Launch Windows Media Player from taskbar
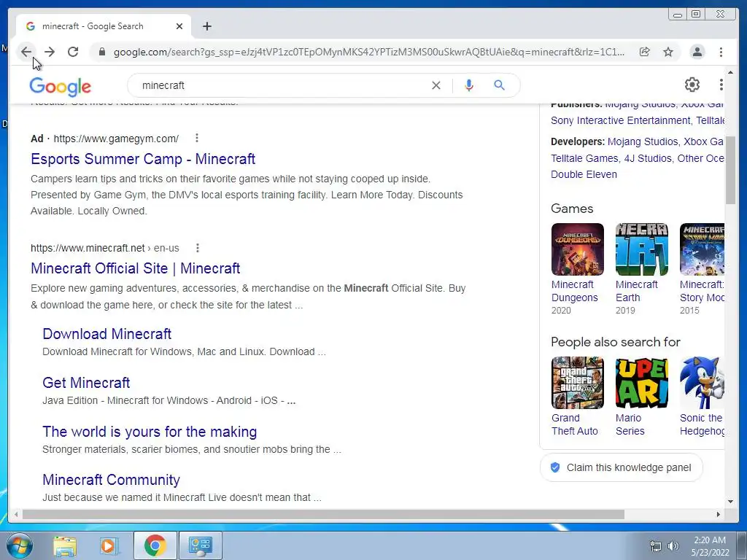The width and height of the screenshot is (747, 560). tap(109, 545)
